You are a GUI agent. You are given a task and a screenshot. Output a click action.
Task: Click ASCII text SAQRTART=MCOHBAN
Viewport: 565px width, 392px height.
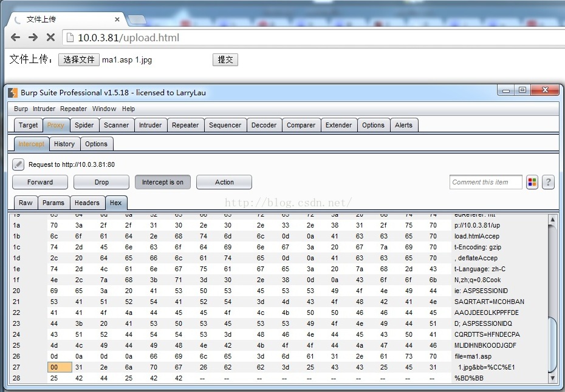pos(489,302)
